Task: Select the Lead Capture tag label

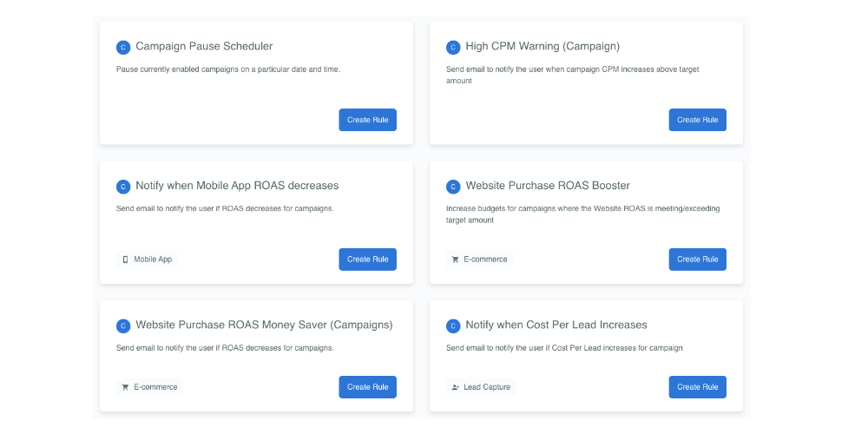Action: pyautogui.click(x=487, y=387)
